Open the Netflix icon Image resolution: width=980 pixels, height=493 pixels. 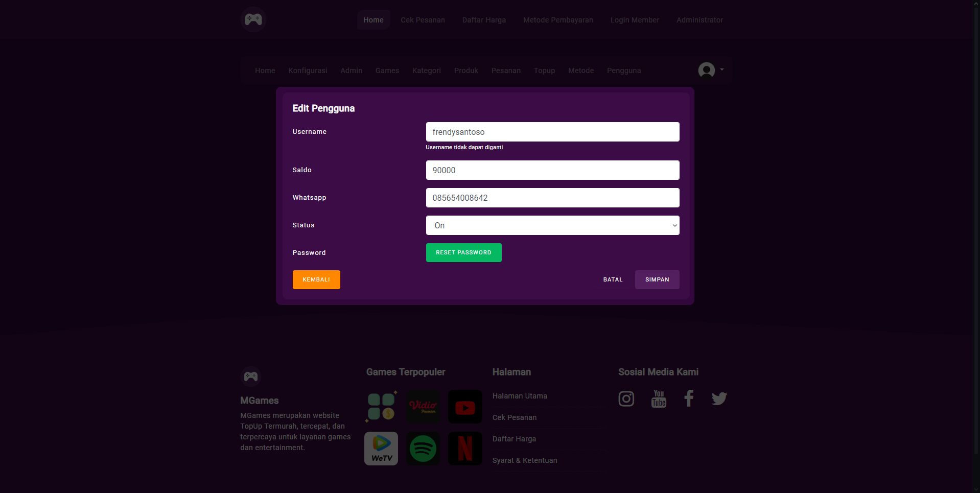(x=465, y=449)
